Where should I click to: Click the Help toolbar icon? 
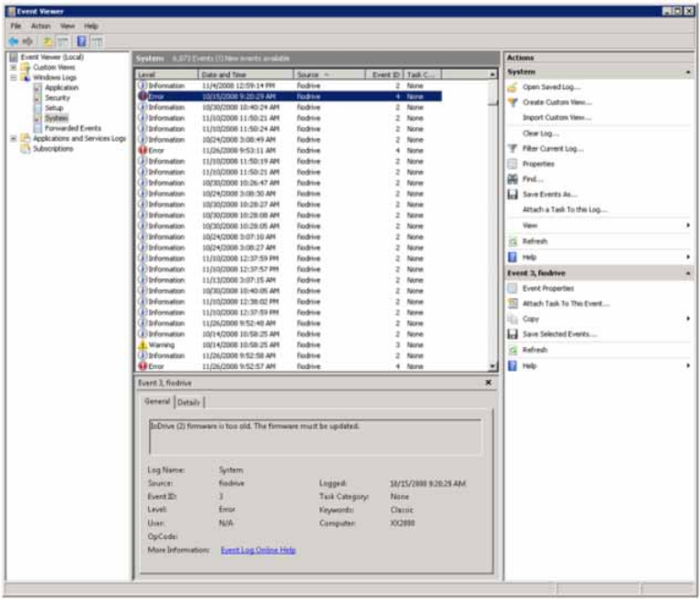[82, 41]
